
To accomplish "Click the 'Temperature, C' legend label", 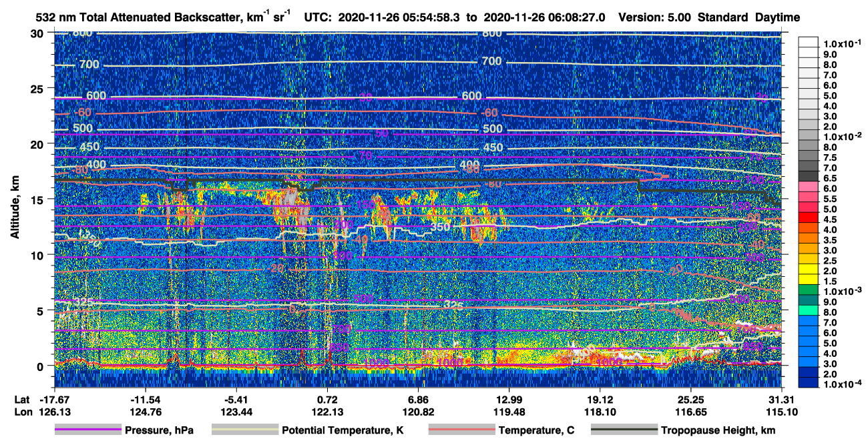I will tap(535, 430).
